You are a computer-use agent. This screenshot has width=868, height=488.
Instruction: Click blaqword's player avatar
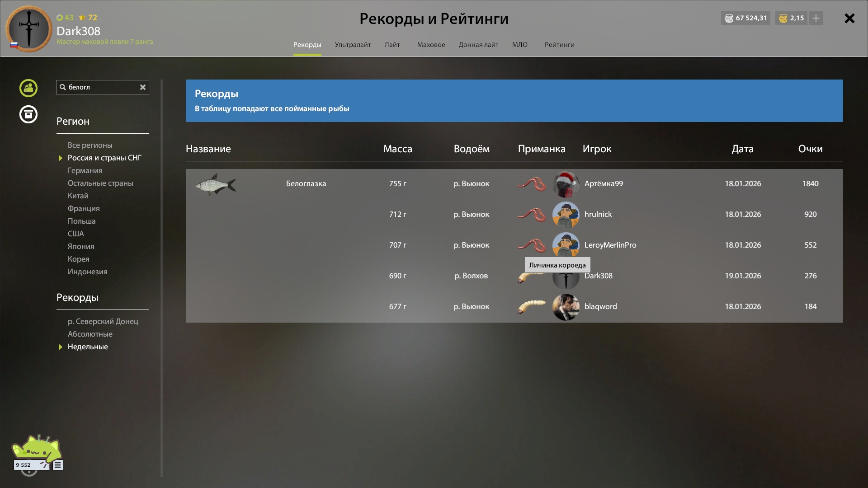(566, 307)
